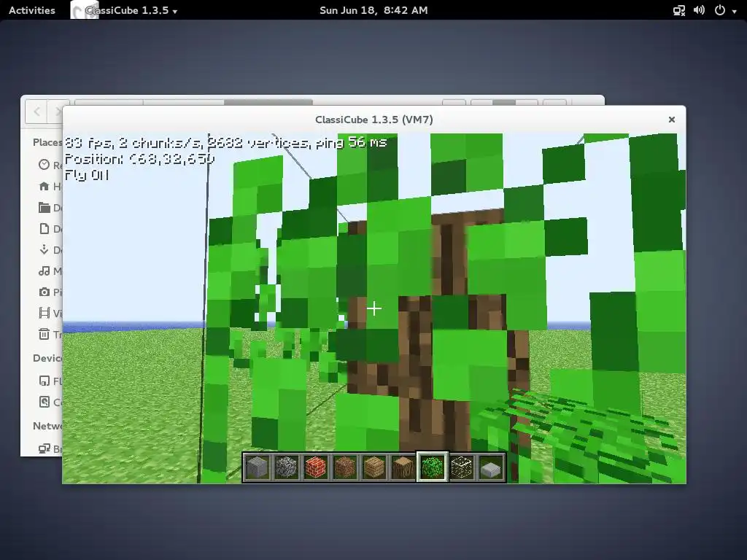Click the network status icon
747x560 pixels.
[679, 10]
